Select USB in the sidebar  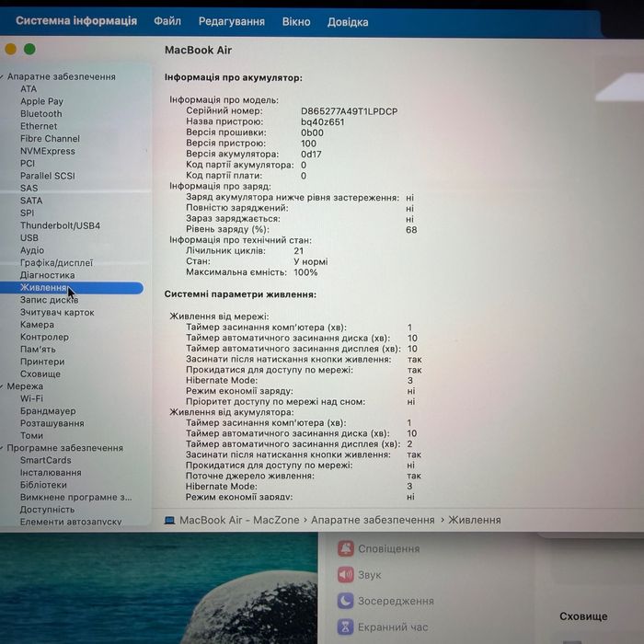click(29, 237)
